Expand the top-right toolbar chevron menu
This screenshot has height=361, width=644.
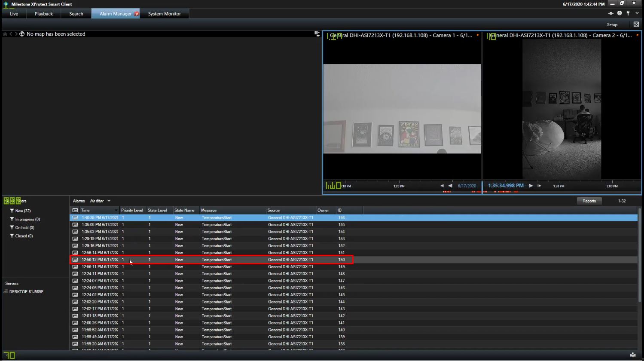pos(637,13)
